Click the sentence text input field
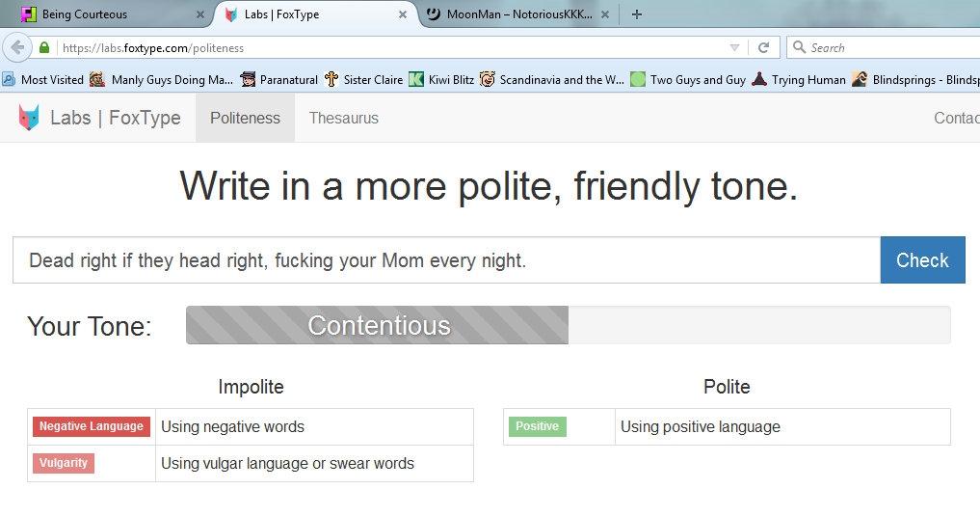This screenshot has height=516, width=980. click(446, 260)
